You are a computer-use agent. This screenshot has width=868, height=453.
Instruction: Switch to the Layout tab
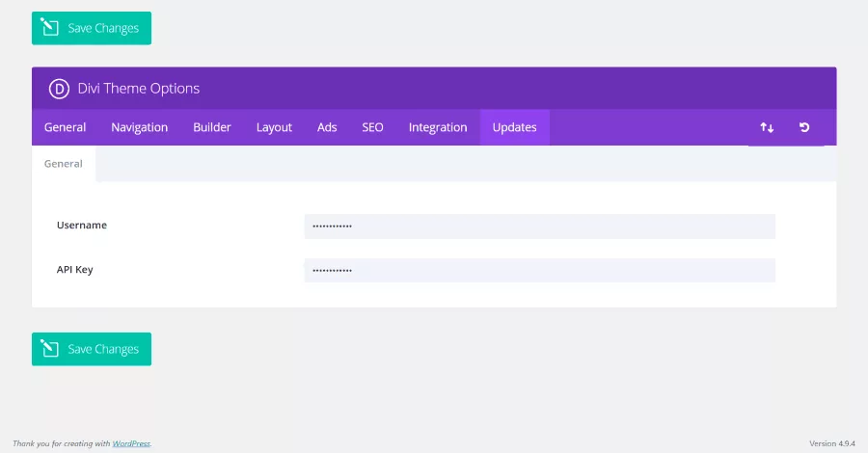tap(274, 127)
